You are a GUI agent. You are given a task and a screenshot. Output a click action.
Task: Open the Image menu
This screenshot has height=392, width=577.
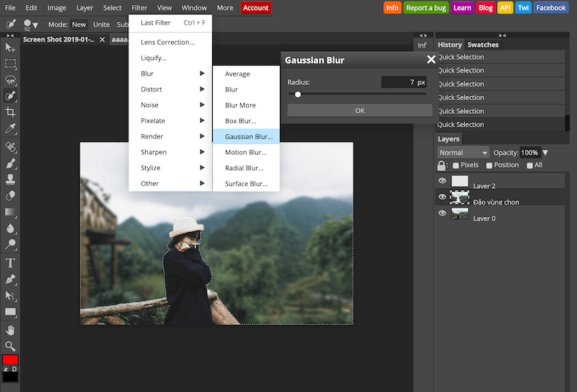pyautogui.click(x=57, y=8)
